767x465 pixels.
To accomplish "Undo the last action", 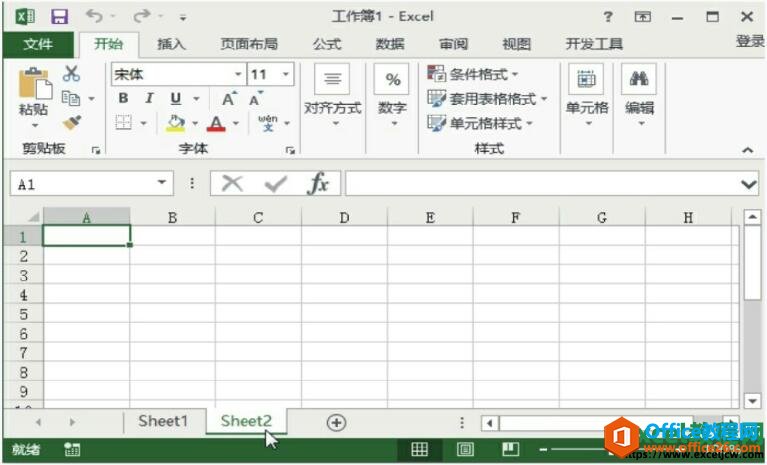I will (x=94, y=16).
